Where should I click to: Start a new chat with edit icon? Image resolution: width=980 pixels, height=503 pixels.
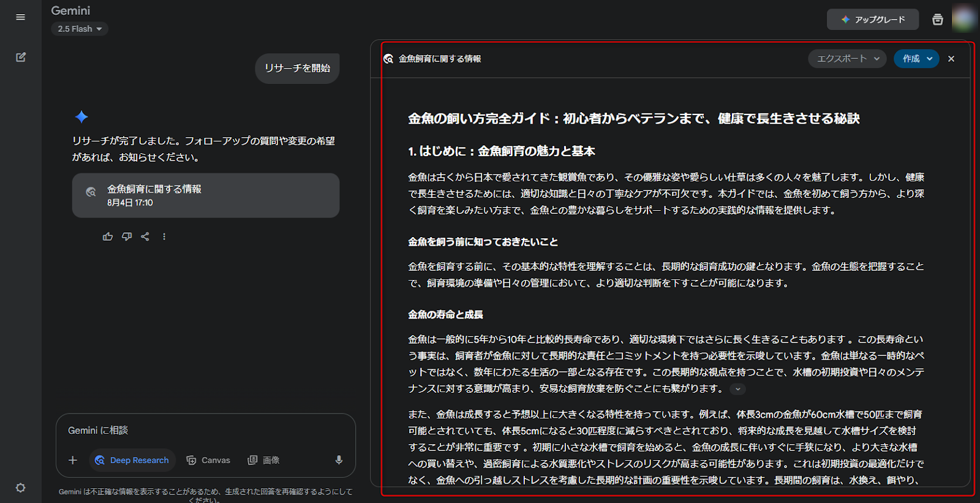coord(20,57)
